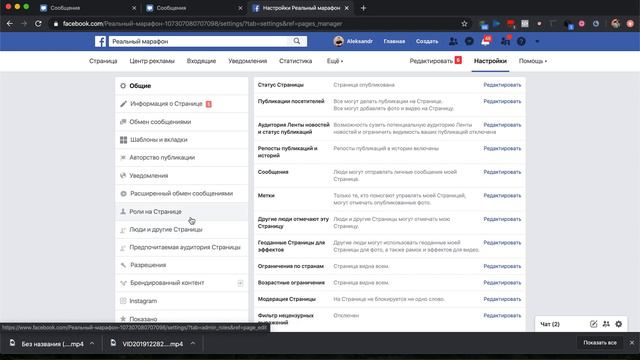Switch to first Сообщения browser tab
The height and width of the screenshot is (360, 640).
click(88, 8)
